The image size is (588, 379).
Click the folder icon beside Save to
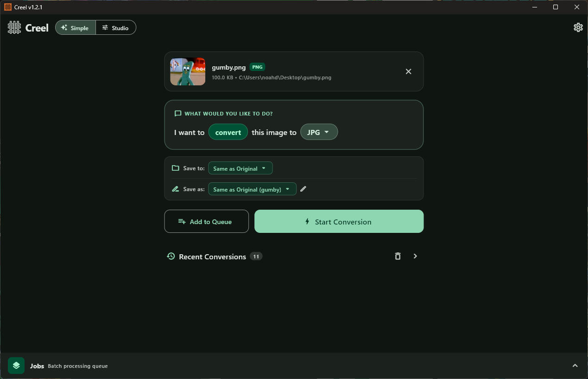[175, 168]
